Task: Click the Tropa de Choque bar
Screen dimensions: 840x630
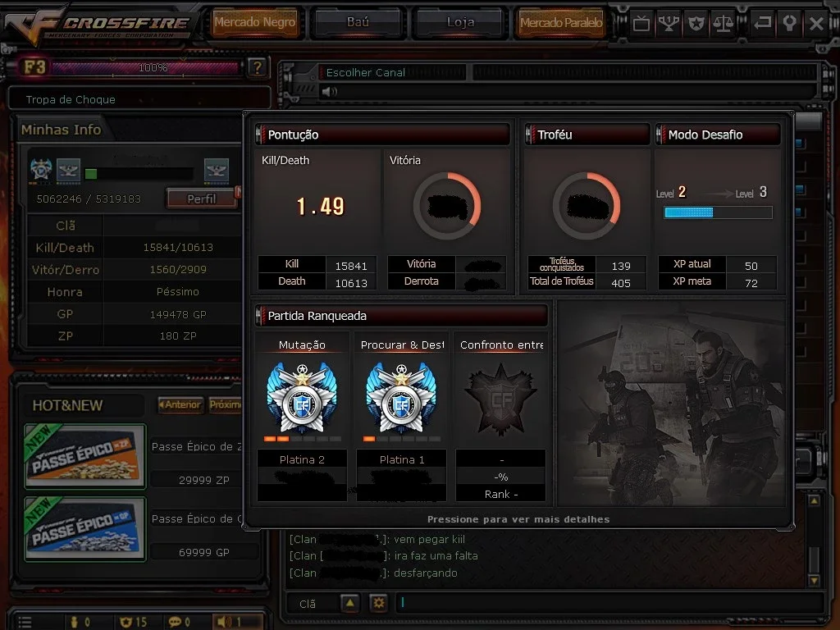Action: [x=139, y=99]
